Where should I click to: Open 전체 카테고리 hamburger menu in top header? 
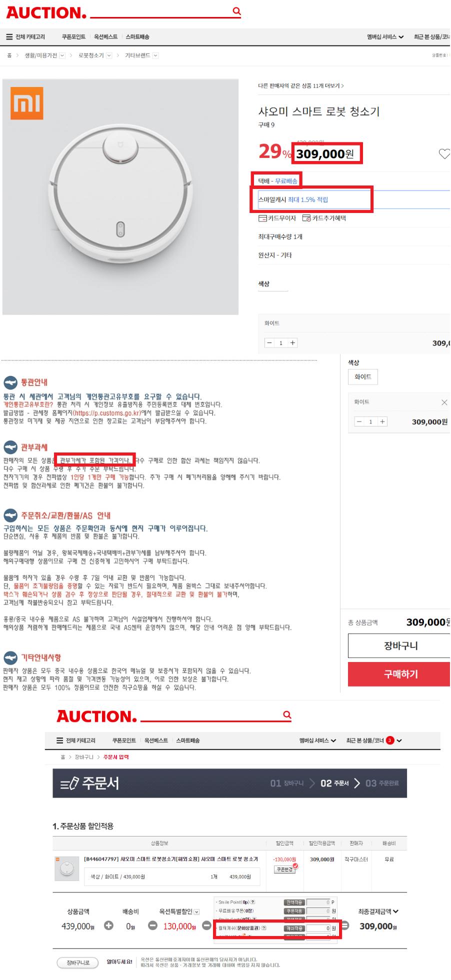click(25, 37)
